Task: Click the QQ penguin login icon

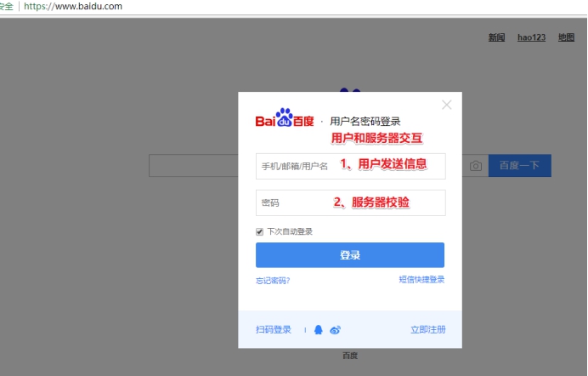Action: [x=319, y=330]
